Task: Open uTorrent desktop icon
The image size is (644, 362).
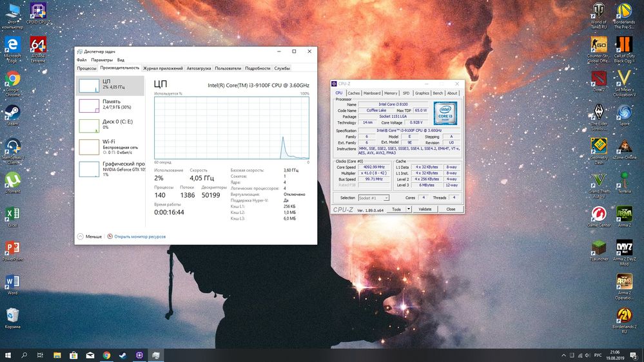Action: click(12, 183)
